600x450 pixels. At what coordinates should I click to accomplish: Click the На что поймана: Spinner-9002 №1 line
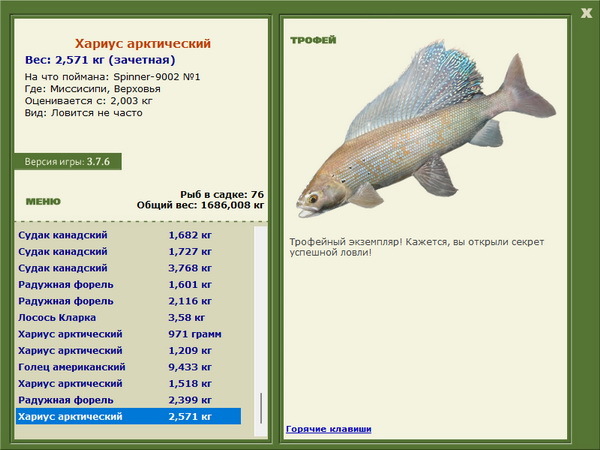[112, 77]
